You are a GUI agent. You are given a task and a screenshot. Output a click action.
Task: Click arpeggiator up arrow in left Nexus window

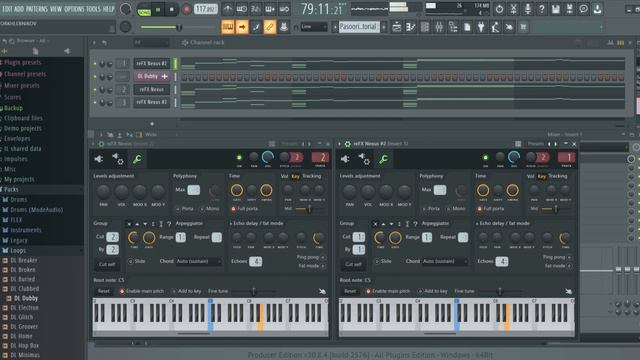137,224
